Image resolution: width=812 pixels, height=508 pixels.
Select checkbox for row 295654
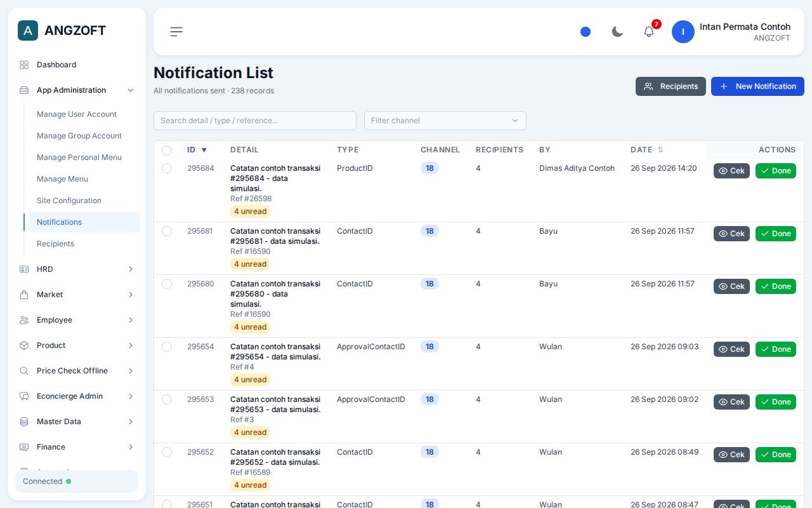click(167, 347)
